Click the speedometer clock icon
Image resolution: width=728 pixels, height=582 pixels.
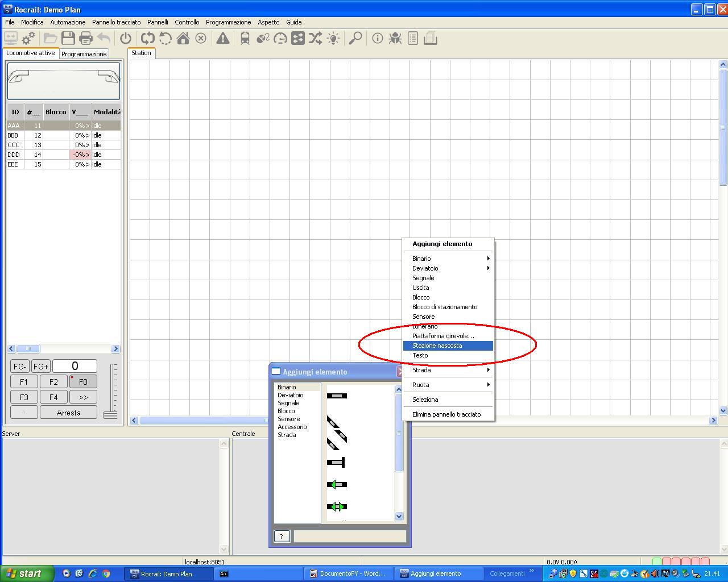(x=280, y=38)
